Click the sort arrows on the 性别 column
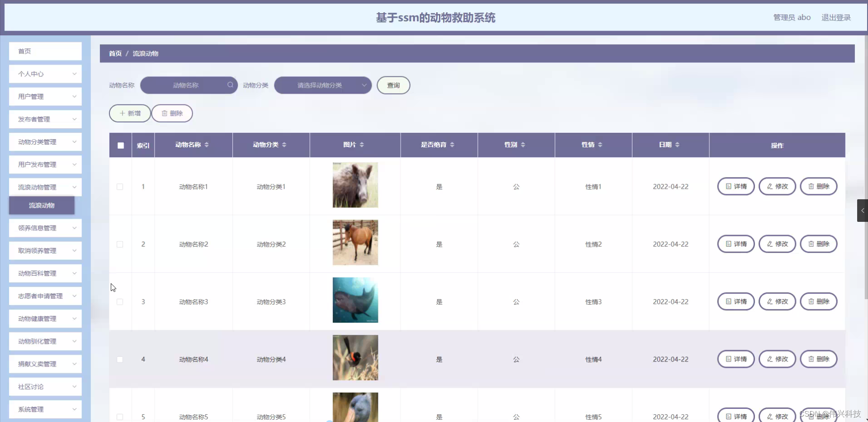This screenshot has width=868, height=422. tap(523, 145)
